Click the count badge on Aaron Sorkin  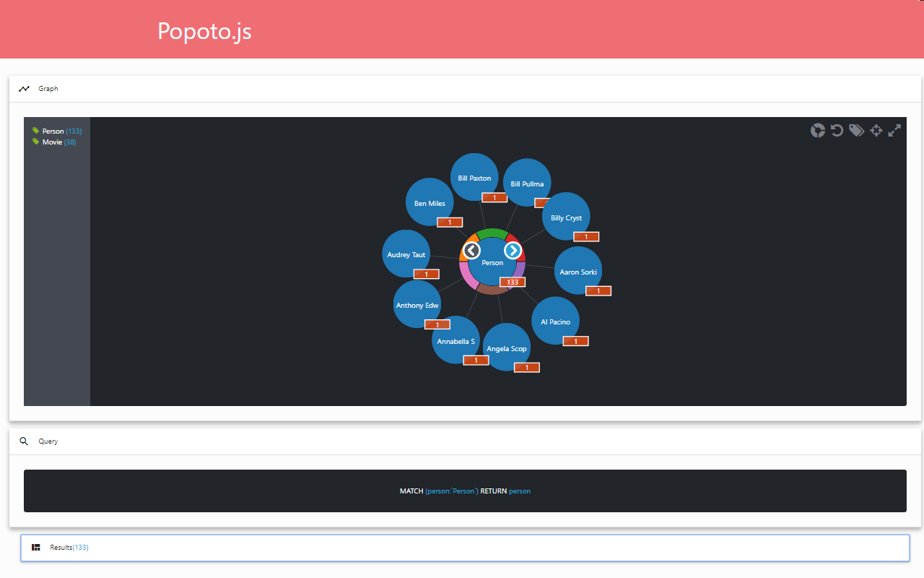coord(598,290)
